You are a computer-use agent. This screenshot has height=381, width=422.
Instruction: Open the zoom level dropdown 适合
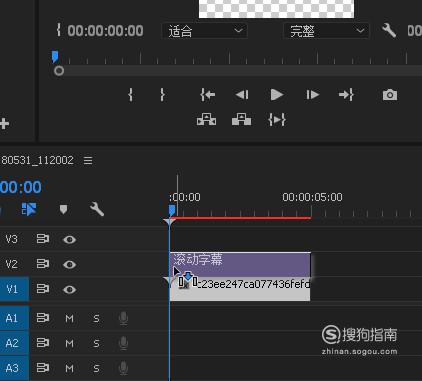(x=204, y=31)
